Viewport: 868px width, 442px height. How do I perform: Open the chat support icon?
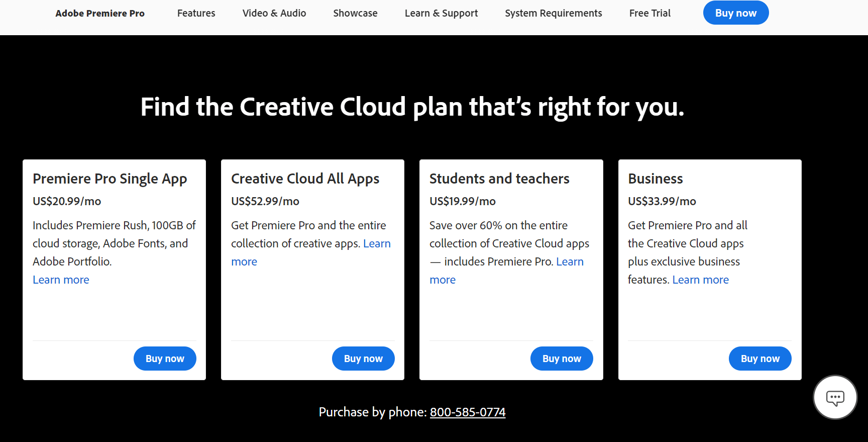(x=835, y=398)
